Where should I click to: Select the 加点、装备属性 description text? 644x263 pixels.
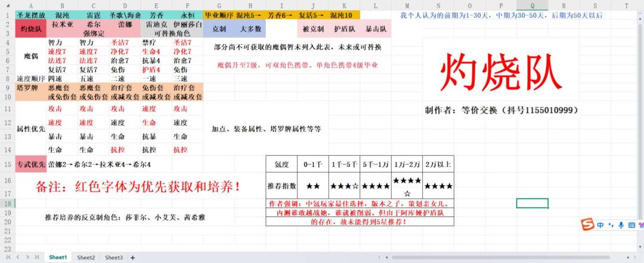click(x=266, y=129)
